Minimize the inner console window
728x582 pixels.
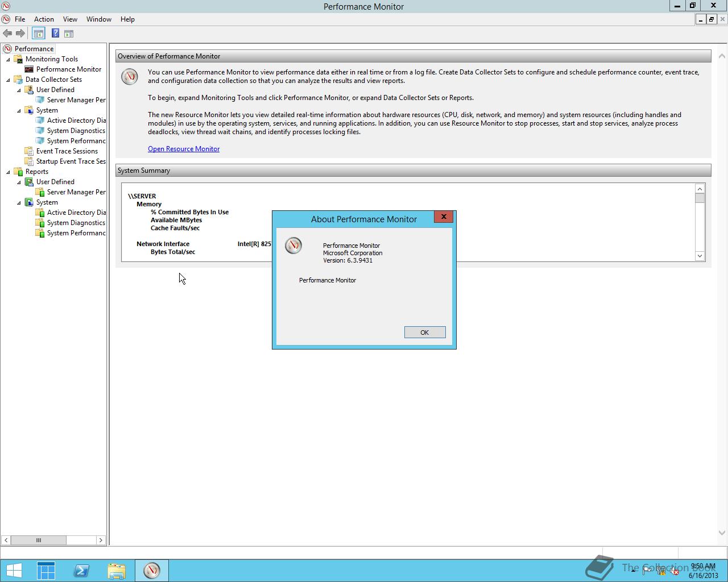(701, 19)
